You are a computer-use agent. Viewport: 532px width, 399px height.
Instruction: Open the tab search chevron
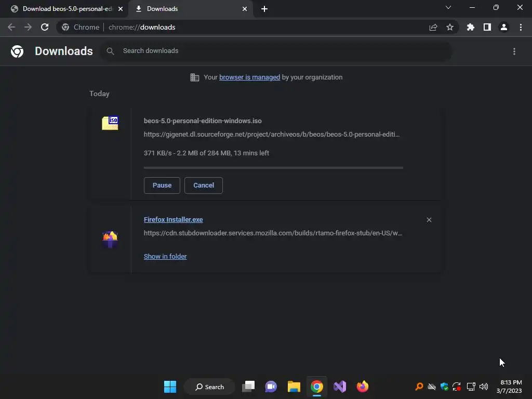coord(448,7)
